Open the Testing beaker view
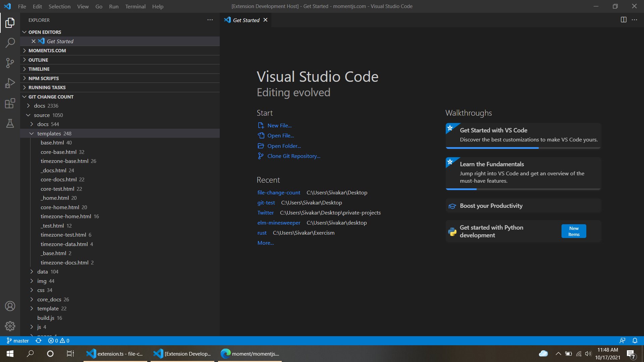The image size is (644, 362). pyautogui.click(x=10, y=123)
